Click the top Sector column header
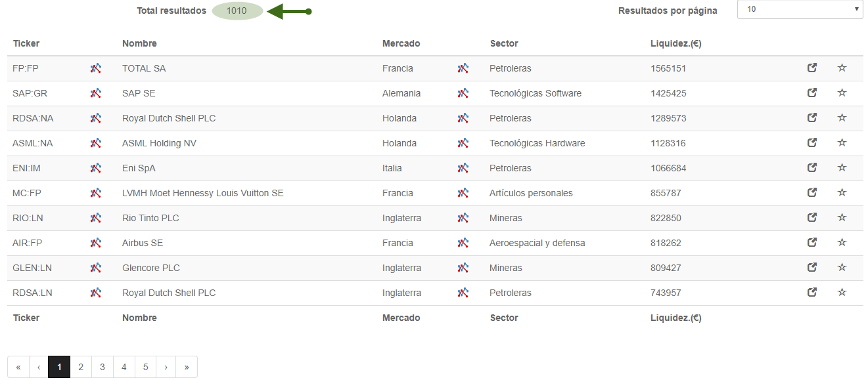This screenshot has width=868, height=380. (x=504, y=43)
